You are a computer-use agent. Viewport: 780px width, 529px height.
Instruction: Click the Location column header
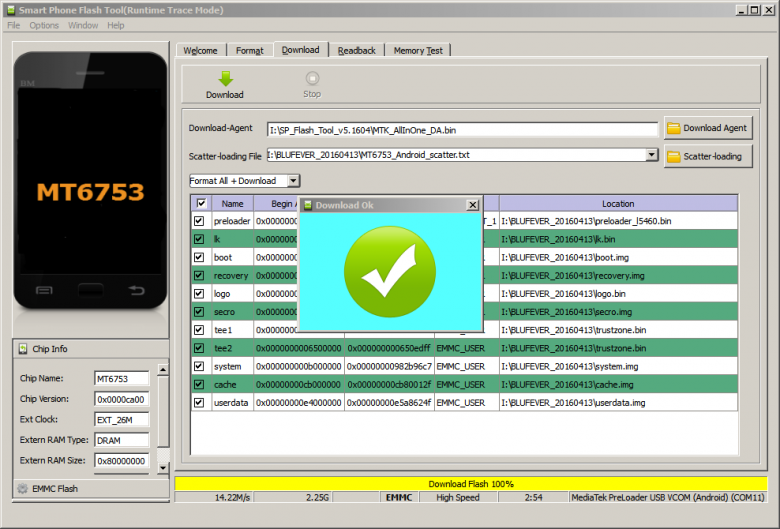pyautogui.click(x=618, y=204)
